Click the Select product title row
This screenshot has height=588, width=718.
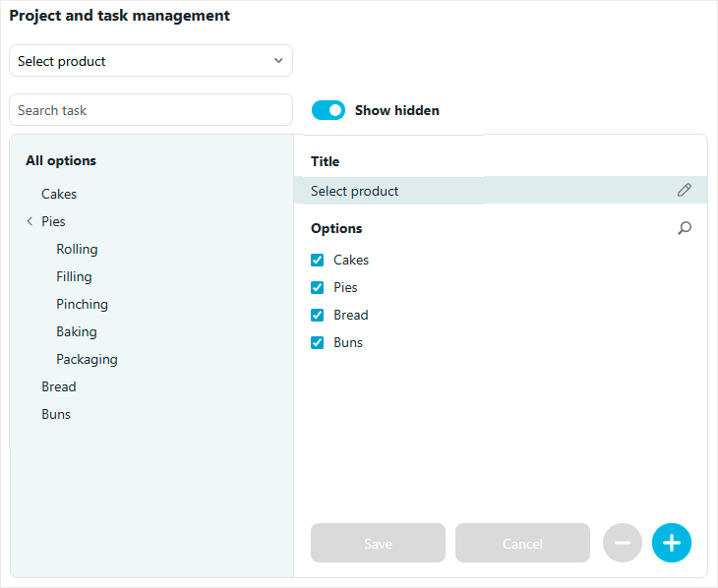coord(501,190)
